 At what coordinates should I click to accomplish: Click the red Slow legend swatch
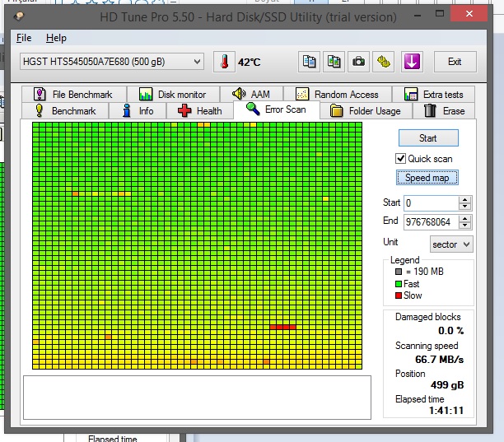(x=399, y=295)
